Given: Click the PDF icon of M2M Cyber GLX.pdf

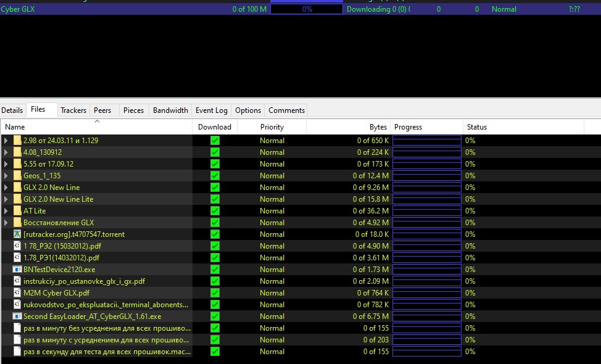Looking at the screenshot, I should tap(17, 293).
